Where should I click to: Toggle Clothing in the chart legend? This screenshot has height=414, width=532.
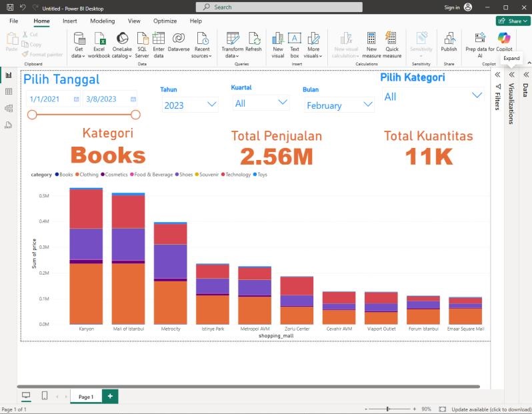[87, 175]
